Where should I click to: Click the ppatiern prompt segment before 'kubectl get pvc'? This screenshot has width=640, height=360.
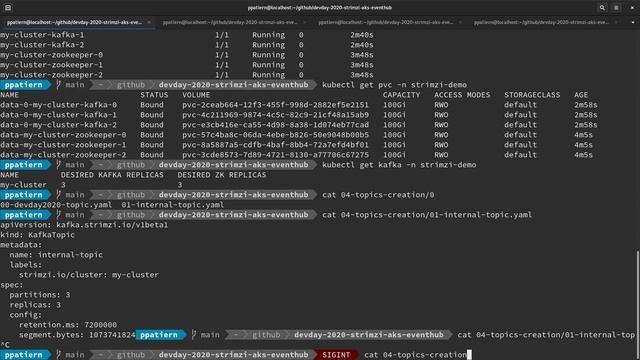24,85
